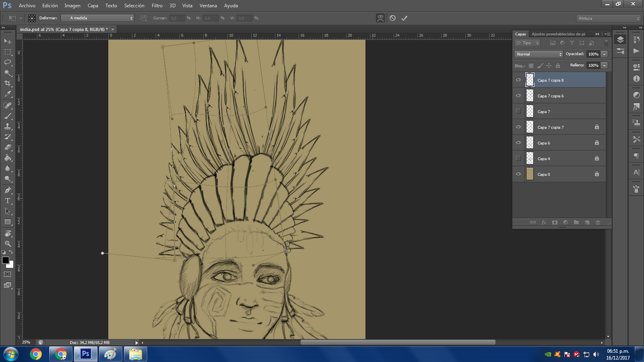Show the hidden Capa 4 layer
644x362 pixels.
[518, 158]
